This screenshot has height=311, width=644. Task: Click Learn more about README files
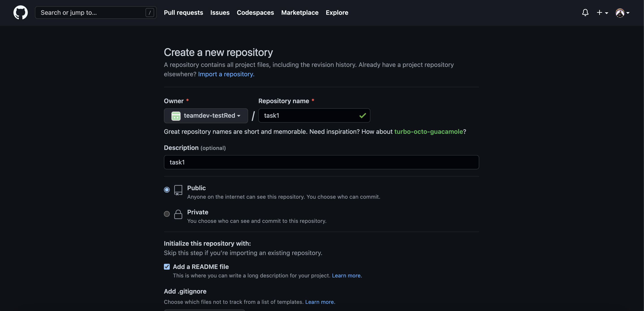346,275
